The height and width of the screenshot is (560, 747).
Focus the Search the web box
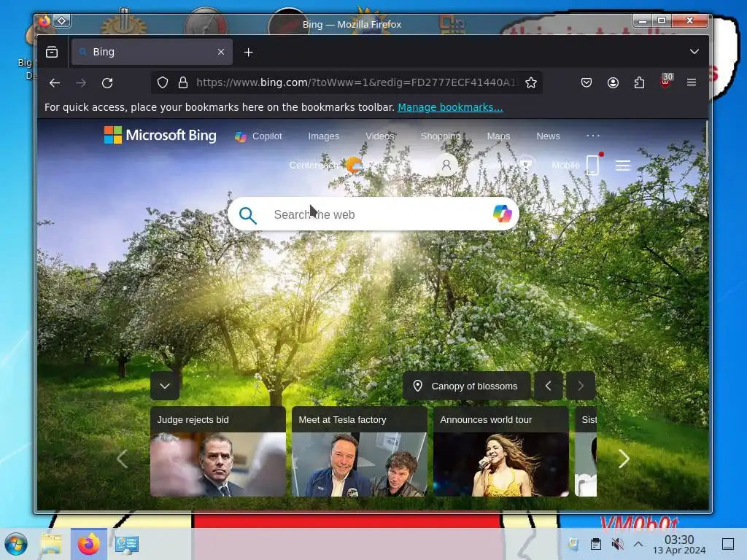point(373,214)
